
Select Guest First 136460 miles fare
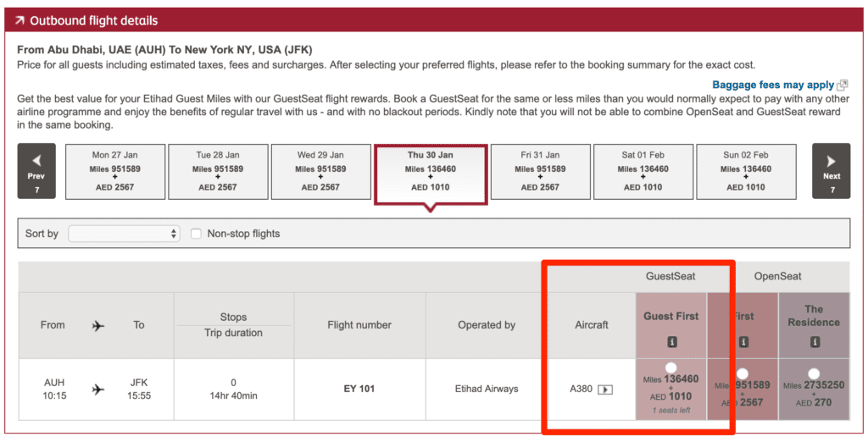click(x=670, y=368)
